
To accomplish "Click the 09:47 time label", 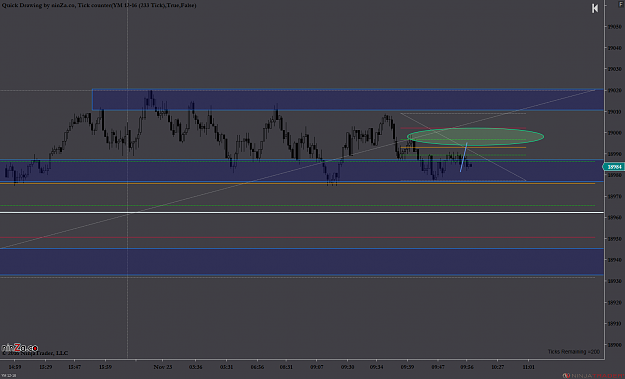I will click(438, 367).
